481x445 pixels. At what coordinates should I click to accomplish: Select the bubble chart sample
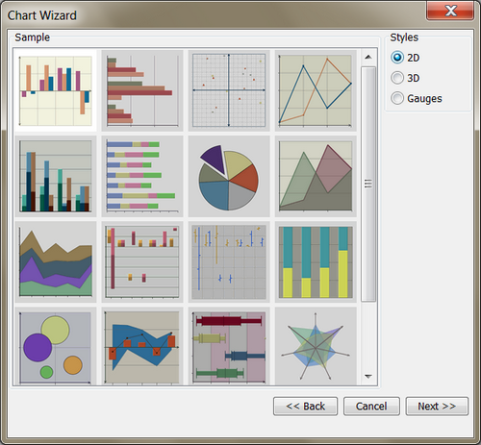(56, 347)
